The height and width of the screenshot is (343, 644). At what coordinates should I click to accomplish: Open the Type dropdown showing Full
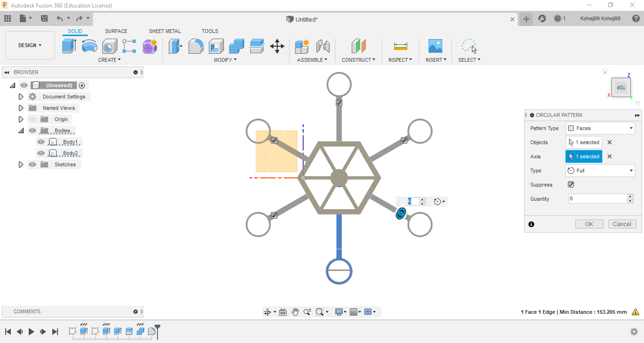[x=600, y=171]
